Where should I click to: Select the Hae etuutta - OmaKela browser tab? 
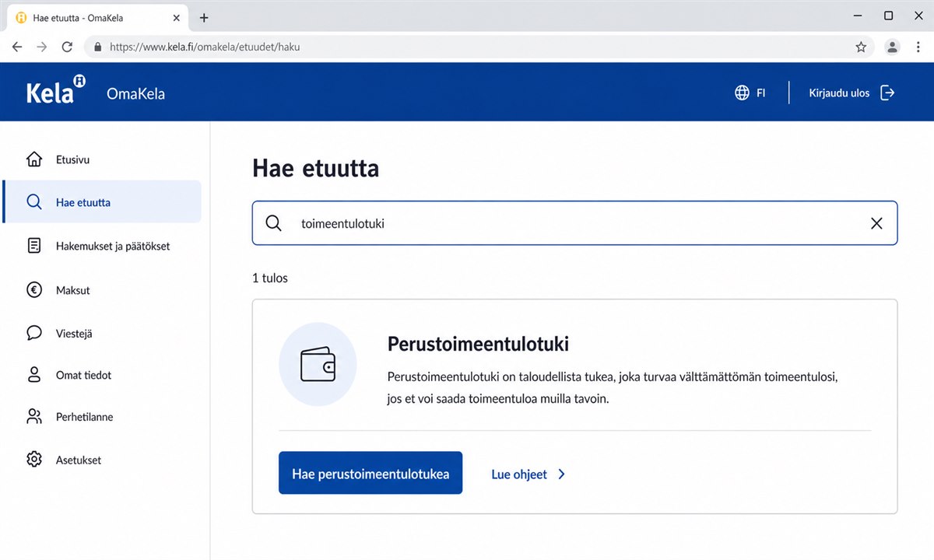point(98,17)
